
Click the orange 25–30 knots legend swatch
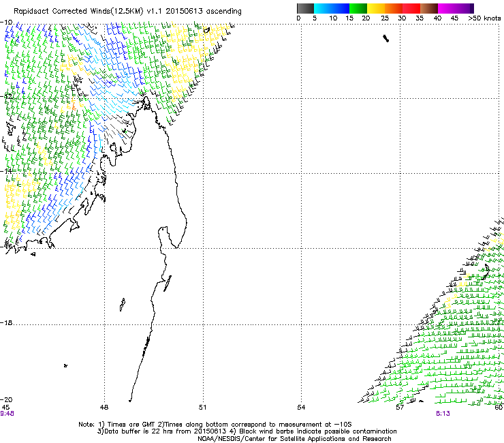tap(394, 8)
